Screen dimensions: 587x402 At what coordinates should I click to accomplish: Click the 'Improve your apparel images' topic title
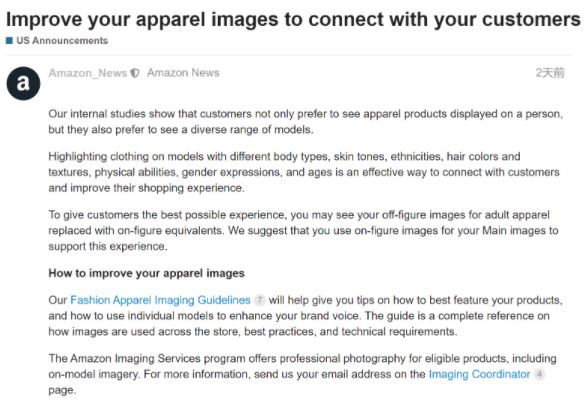(293, 19)
